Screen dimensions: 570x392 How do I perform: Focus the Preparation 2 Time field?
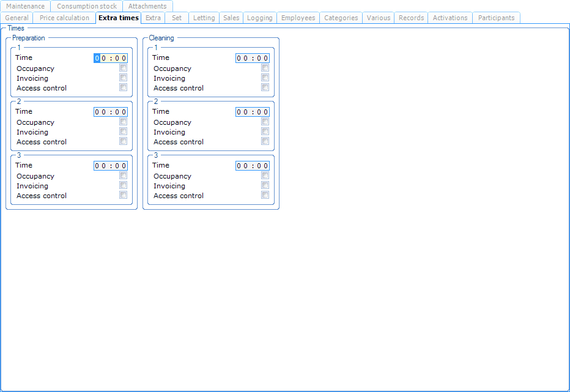pyautogui.click(x=111, y=112)
